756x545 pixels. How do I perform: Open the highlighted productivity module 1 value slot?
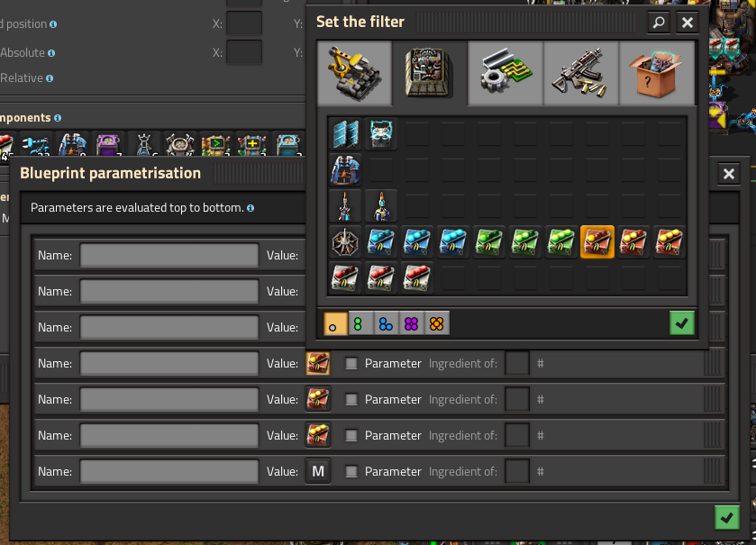point(318,363)
